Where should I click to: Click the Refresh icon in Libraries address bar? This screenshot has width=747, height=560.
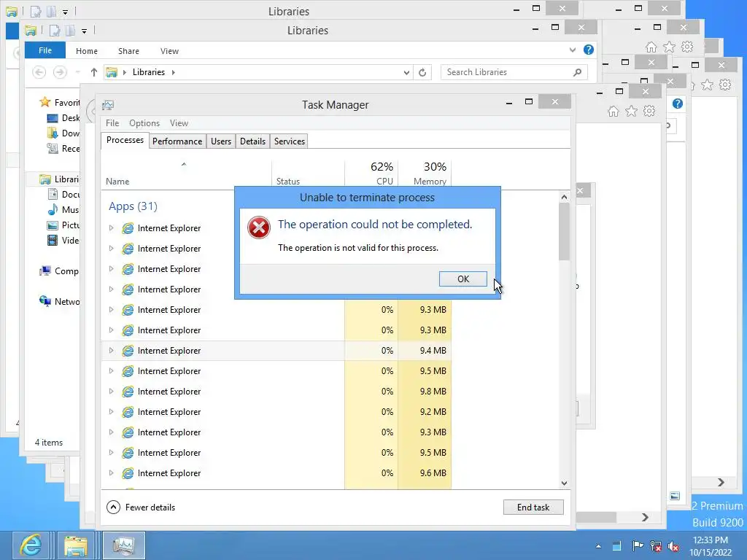click(x=422, y=72)
